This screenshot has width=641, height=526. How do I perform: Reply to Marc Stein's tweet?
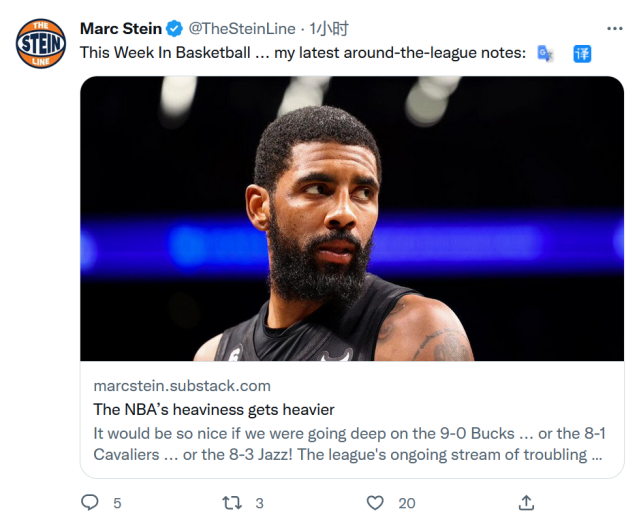(x=90, y=503)
